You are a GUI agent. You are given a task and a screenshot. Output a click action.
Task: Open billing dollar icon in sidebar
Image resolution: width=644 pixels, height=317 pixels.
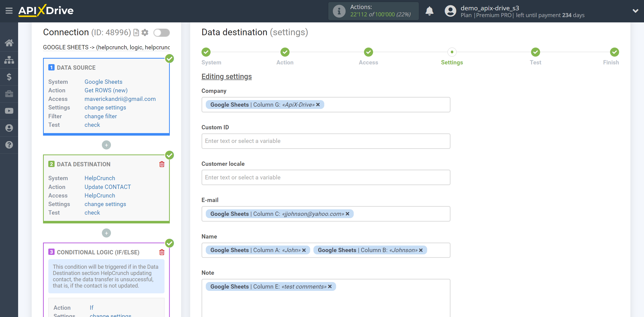tap(9, 77)
